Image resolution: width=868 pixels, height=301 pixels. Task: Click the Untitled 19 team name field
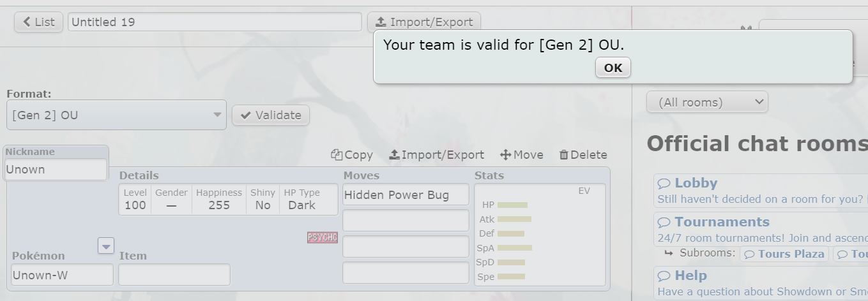(215, 22)
